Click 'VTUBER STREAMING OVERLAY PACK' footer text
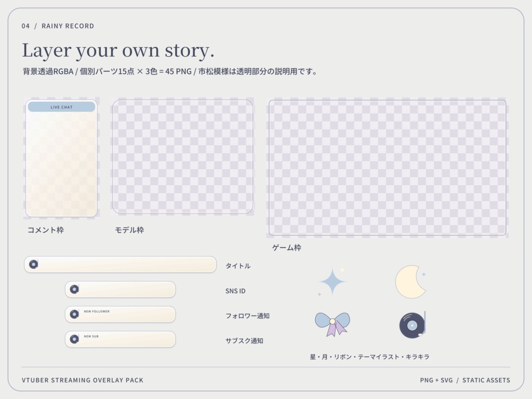Viewport: 532px width, 399px height. click(x=83, y=380)
